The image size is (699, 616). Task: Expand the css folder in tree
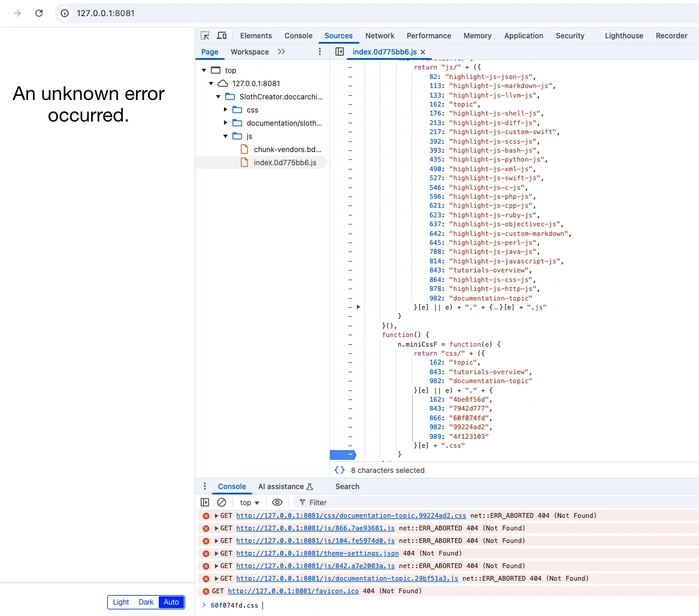click(226, 110)
